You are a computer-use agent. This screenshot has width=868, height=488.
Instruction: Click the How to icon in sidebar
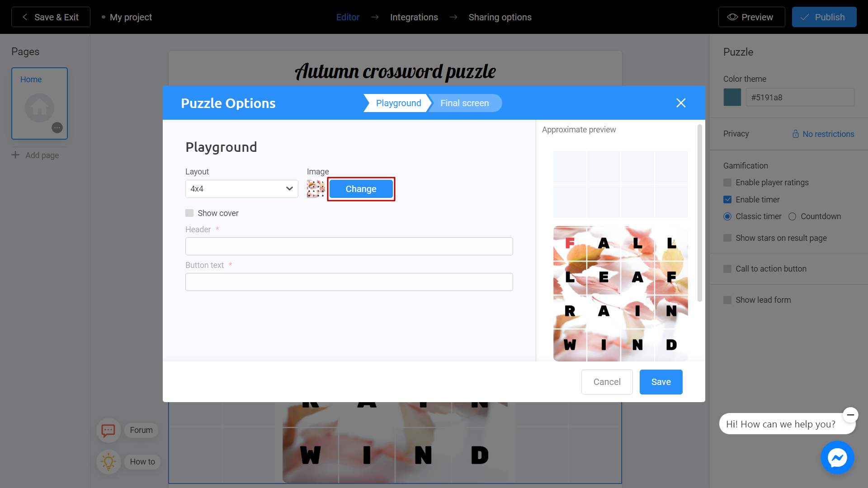[108, 461]
